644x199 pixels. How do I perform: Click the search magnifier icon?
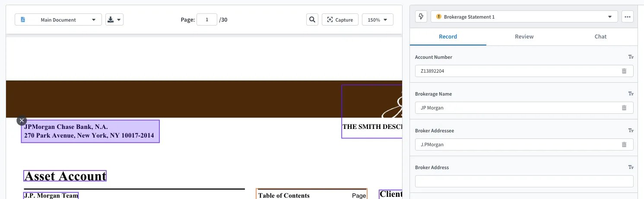(x=312, y=19)
